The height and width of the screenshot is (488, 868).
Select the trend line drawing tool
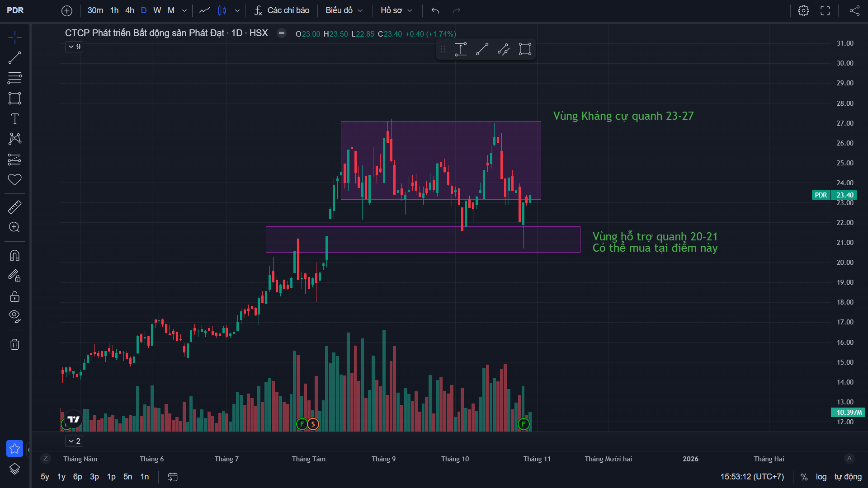pos(14,58)
